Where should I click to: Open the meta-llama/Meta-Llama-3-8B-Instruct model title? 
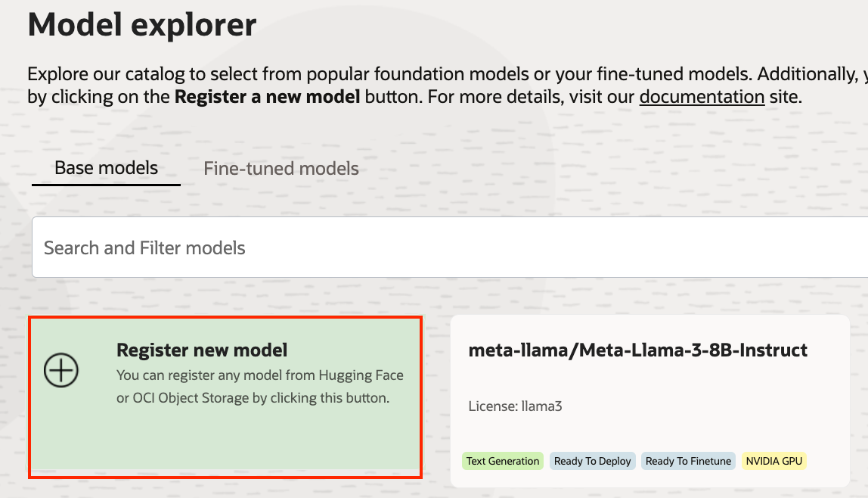[638, 350]
